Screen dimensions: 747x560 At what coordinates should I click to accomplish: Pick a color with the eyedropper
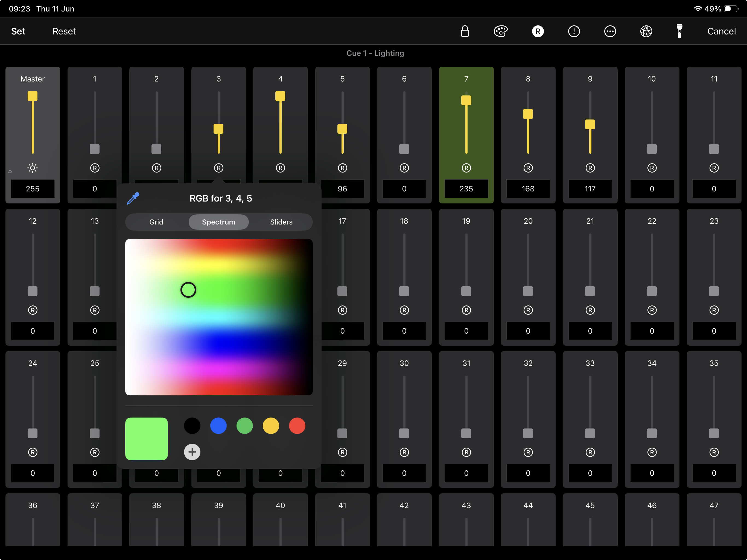(133, 198)
